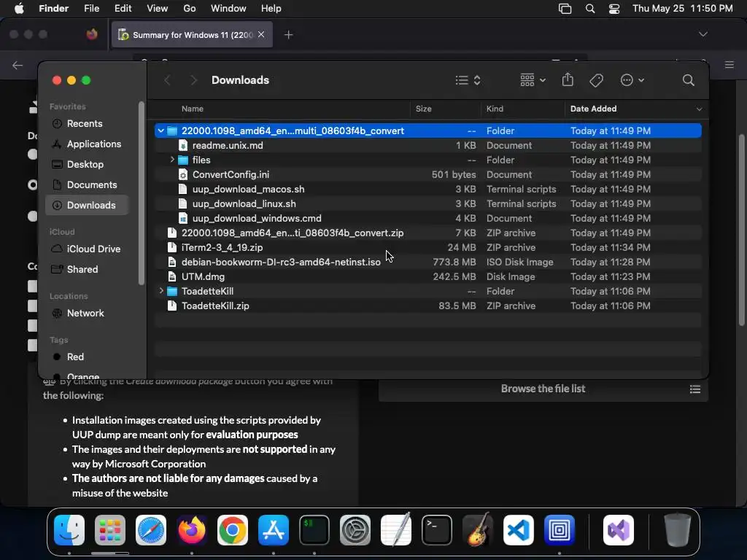The image size is (747, 560).
Task: Click the Finder search icon
Action: click(688, 80)
